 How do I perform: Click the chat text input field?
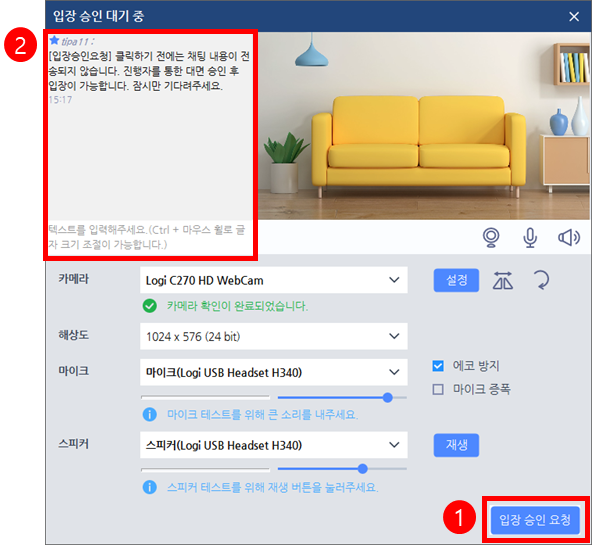pos(150,237)
